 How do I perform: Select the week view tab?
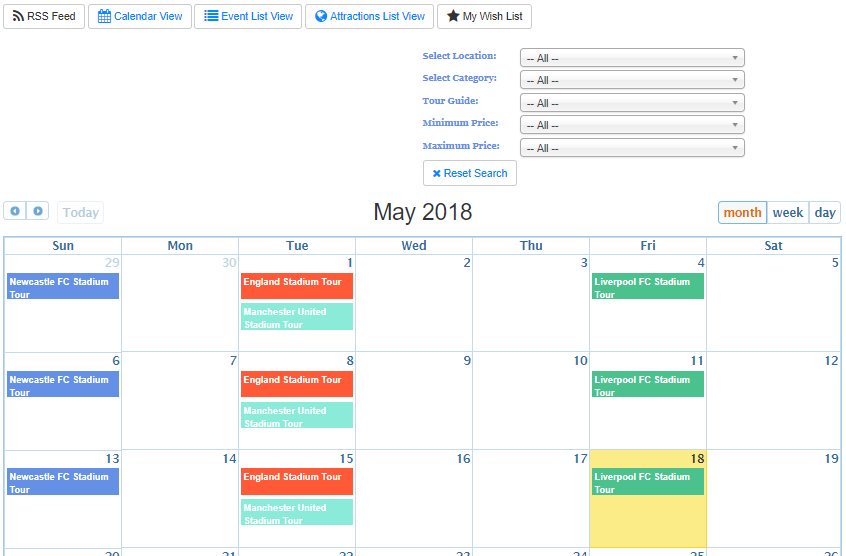pyautogui.click(x=788, y=212)
